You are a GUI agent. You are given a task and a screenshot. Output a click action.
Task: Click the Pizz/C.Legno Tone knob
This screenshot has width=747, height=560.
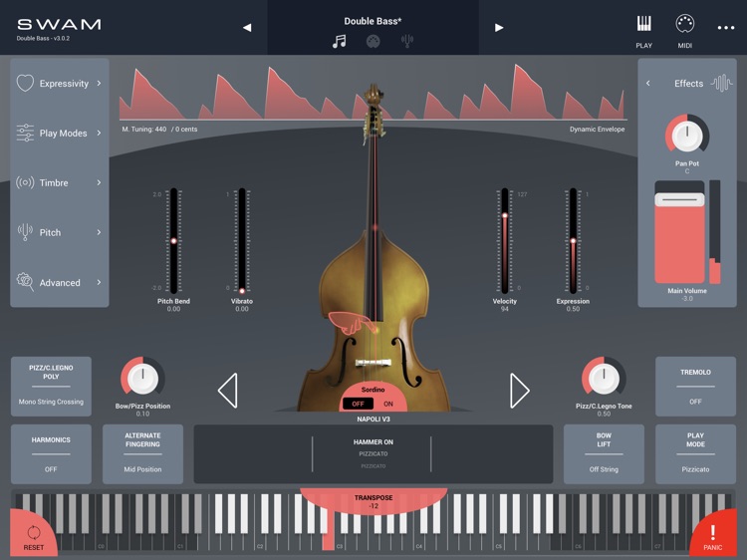click(x=604, y=379)
